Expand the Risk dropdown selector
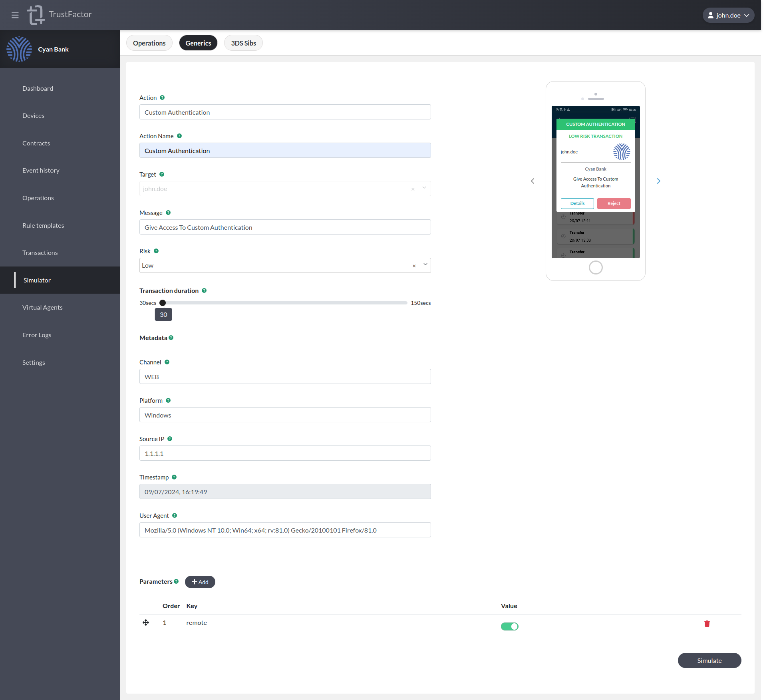Screen dimensions: 767x700 (425, 264)
